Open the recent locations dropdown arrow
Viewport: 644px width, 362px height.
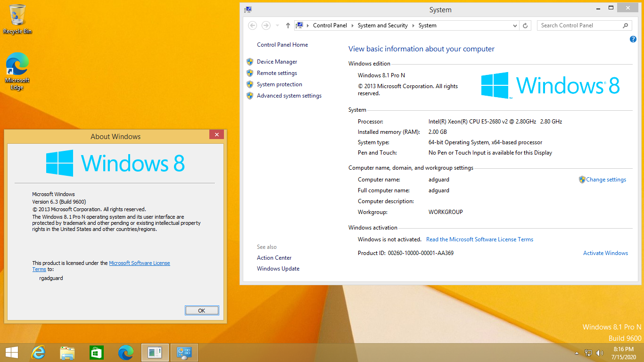click(277, 25)
